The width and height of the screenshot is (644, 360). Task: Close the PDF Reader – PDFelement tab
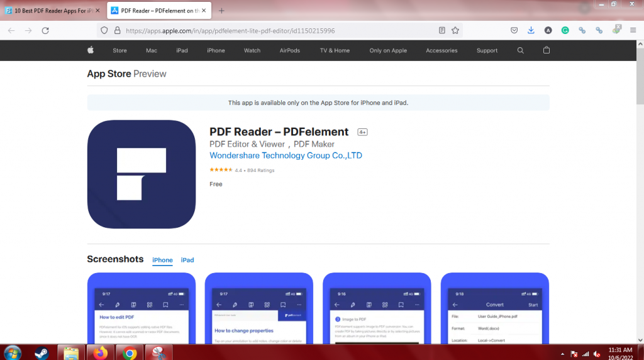204,11
